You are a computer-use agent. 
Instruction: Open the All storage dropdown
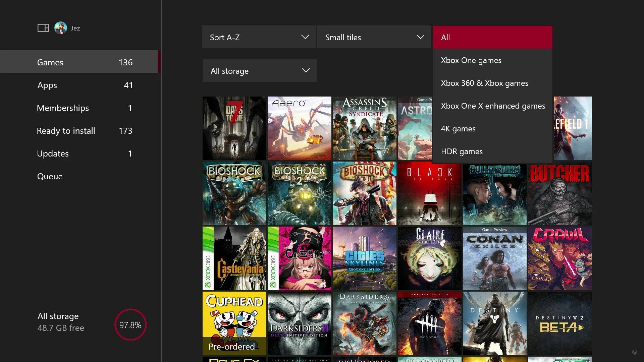[259, 70]
